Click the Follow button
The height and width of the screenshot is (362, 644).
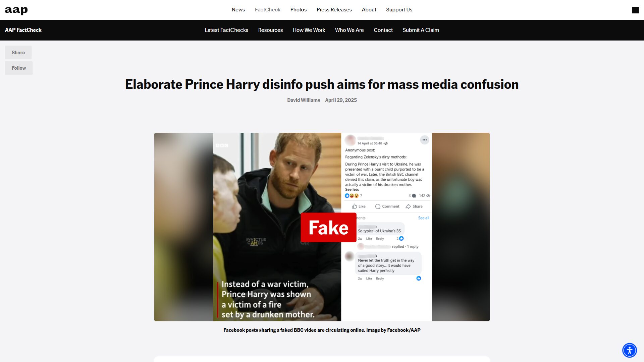19,68
